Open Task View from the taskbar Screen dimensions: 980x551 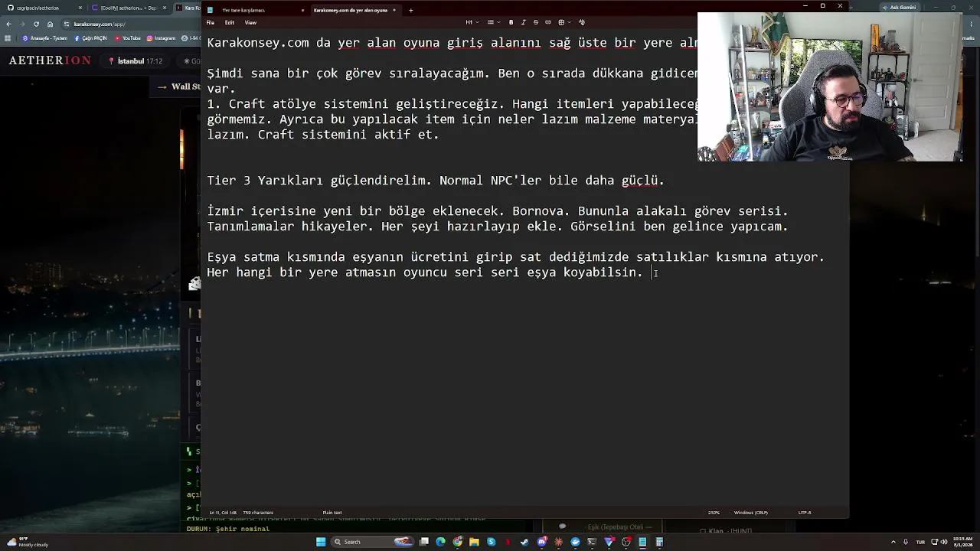pyautogui.click(x=424, y=542)
